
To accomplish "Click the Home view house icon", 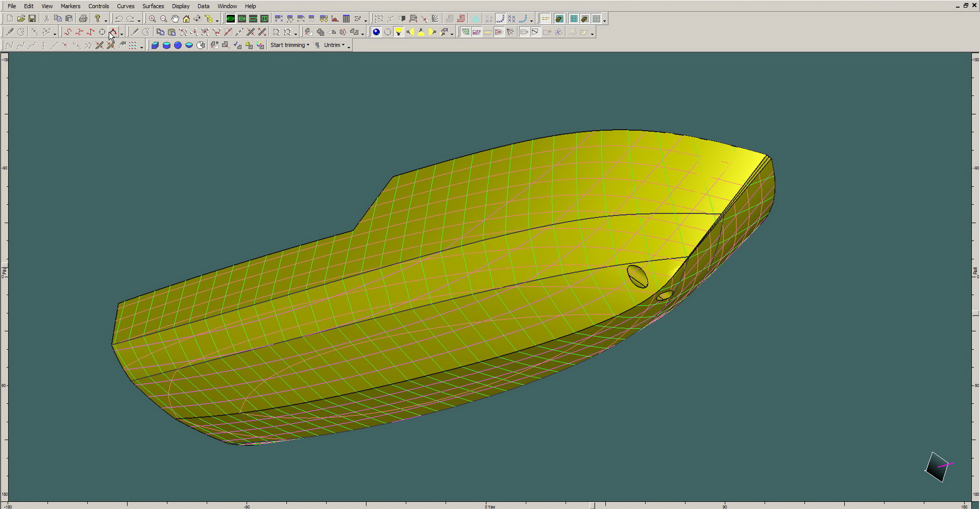I will [186, 19].
